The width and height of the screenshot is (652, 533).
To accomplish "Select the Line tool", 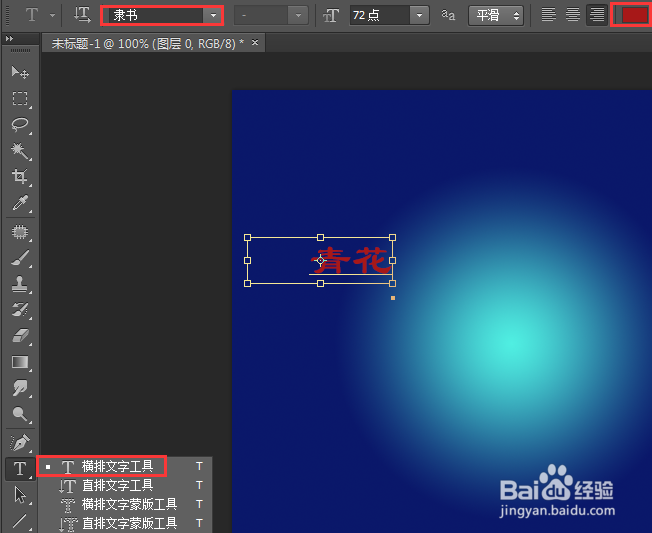I will 20,521.
